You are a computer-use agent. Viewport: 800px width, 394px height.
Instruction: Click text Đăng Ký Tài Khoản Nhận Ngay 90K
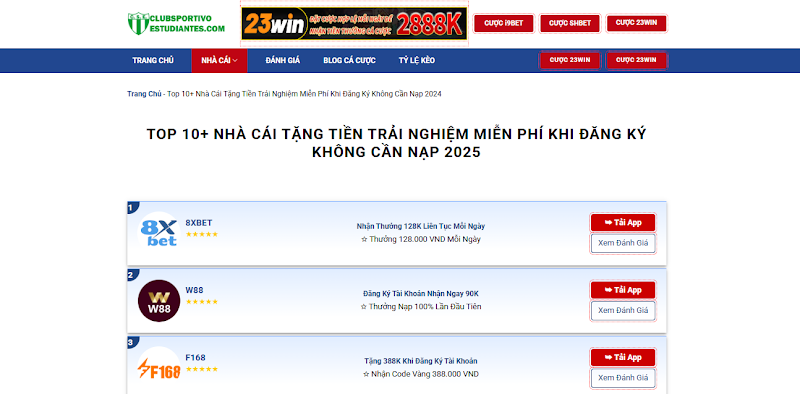tap(421, 293)
